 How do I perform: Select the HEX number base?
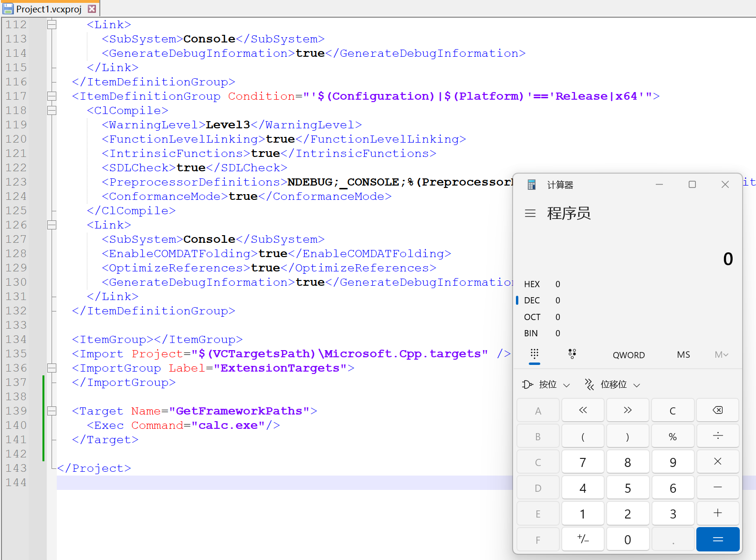[x=532, y=284]
